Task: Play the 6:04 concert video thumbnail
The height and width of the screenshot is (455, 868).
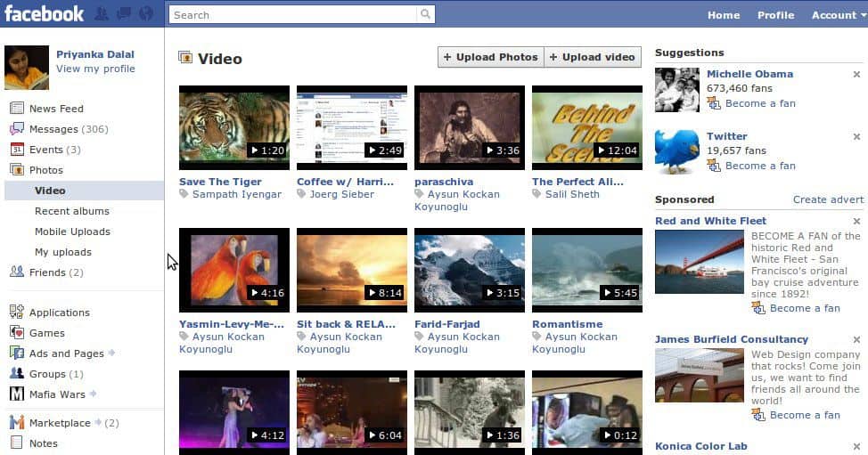Action: pos(352,412)
